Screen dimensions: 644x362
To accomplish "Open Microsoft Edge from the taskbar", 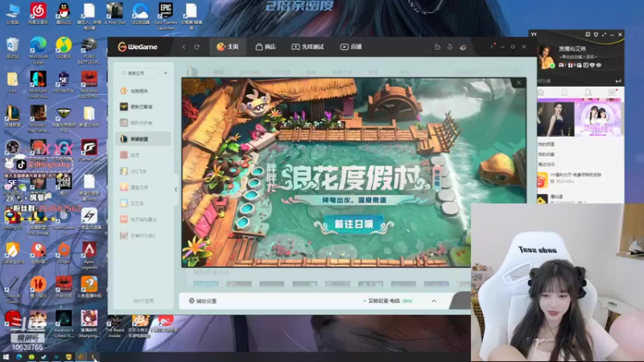I will (x=19, y=357).
